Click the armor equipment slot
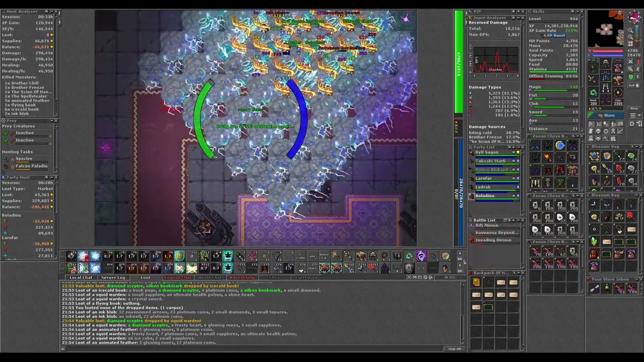The height and width of the screenshot is (362, 644). (606, 75)
